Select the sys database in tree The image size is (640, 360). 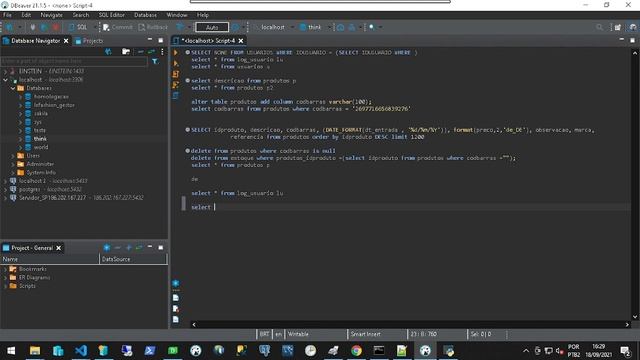pyautogui.click(x=38, y=122)
